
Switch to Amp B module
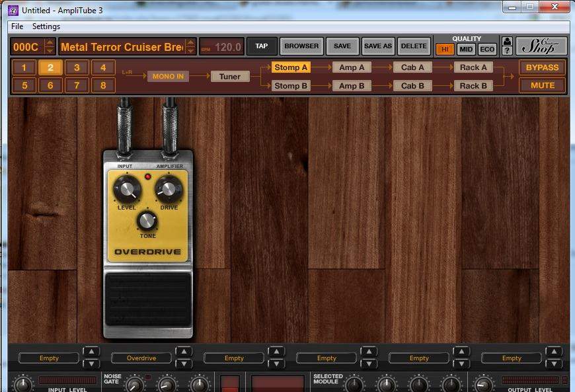pos(352,86)
